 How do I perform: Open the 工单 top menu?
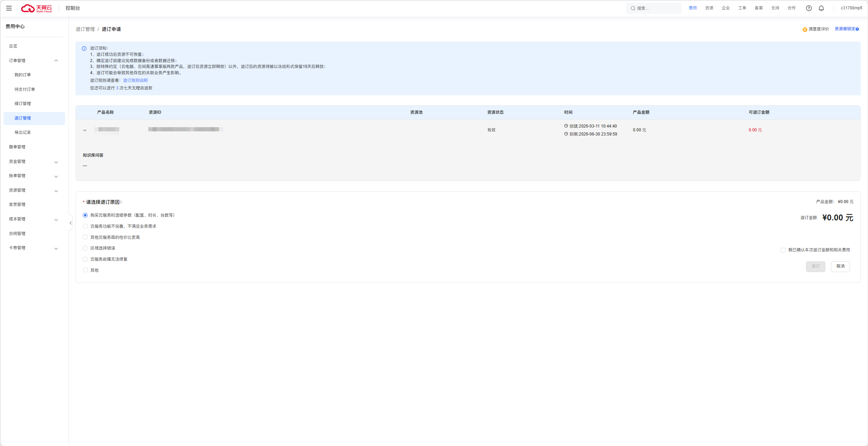(742, 8)
